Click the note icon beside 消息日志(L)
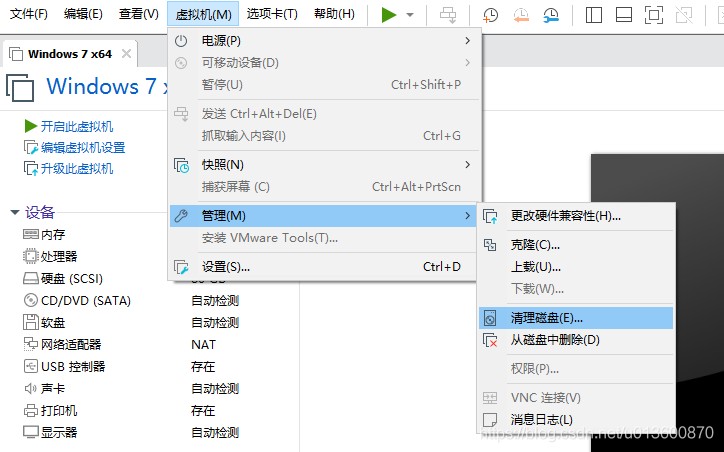Viewport: 724px width, 452px height. tap(490, 420)
